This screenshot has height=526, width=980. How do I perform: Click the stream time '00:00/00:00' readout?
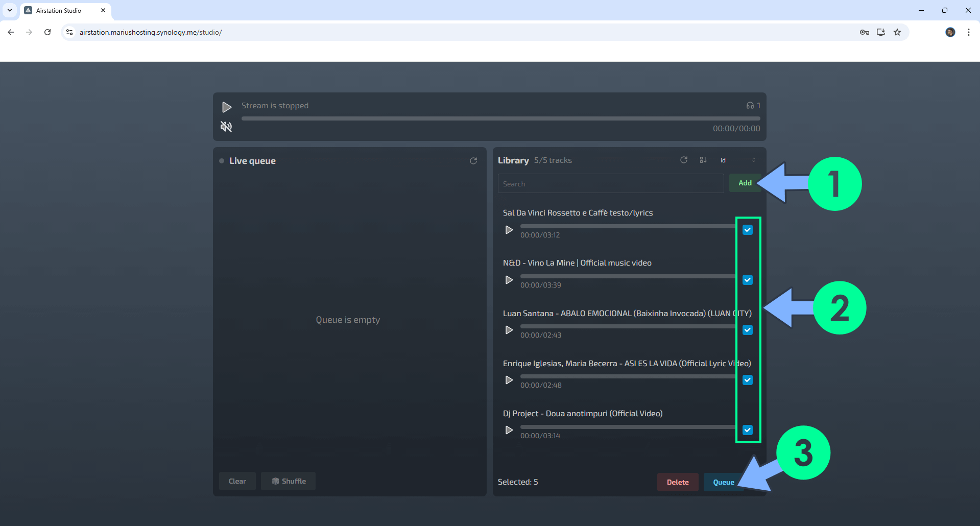pos(736,129)
